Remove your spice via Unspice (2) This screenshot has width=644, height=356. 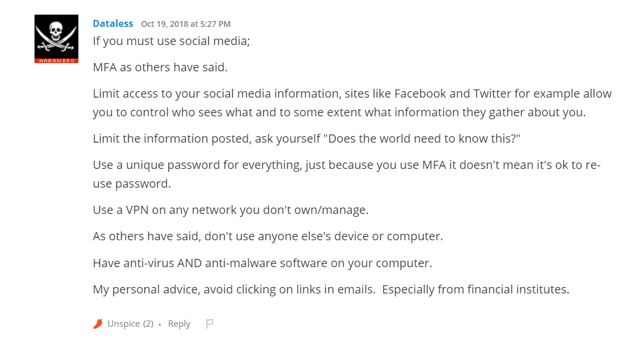(x=130, y=324)
